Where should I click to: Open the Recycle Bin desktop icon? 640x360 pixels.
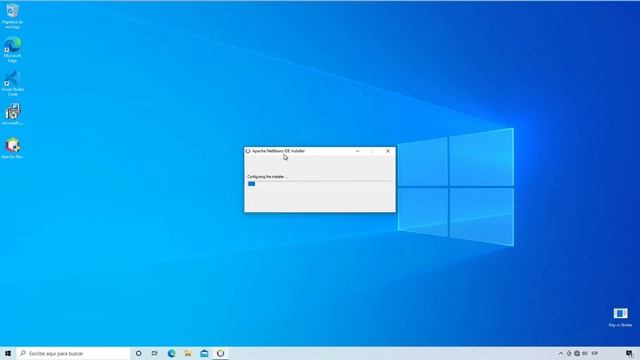click(x=12, y=16)
